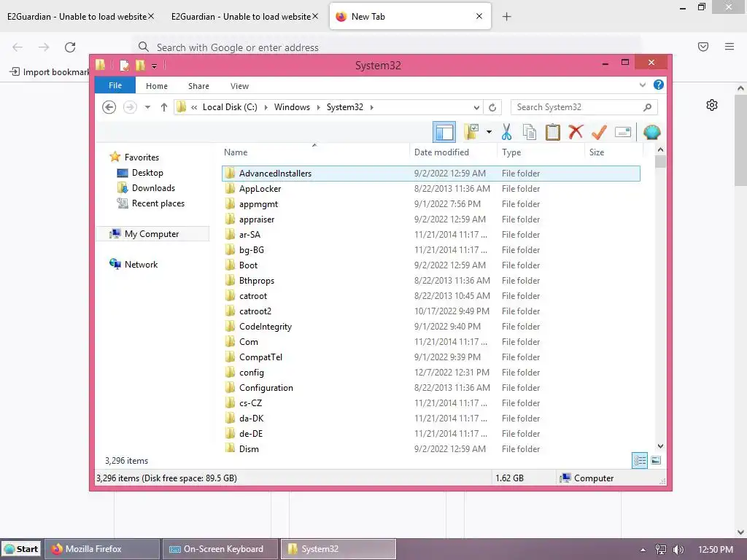The image size is (747, 560).
Task: Click quick access New Folder icon in title bar
Action: [140, 65]
